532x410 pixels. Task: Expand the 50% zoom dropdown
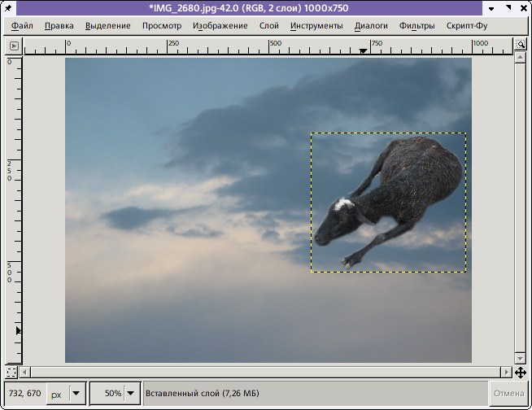click(129, 394)
